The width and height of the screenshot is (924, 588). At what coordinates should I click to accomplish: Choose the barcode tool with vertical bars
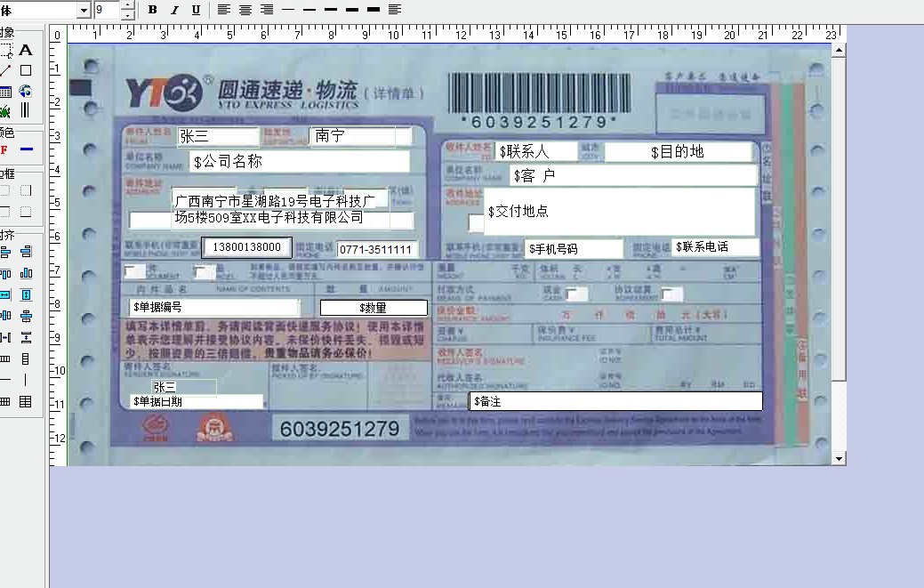click(25, 110)
